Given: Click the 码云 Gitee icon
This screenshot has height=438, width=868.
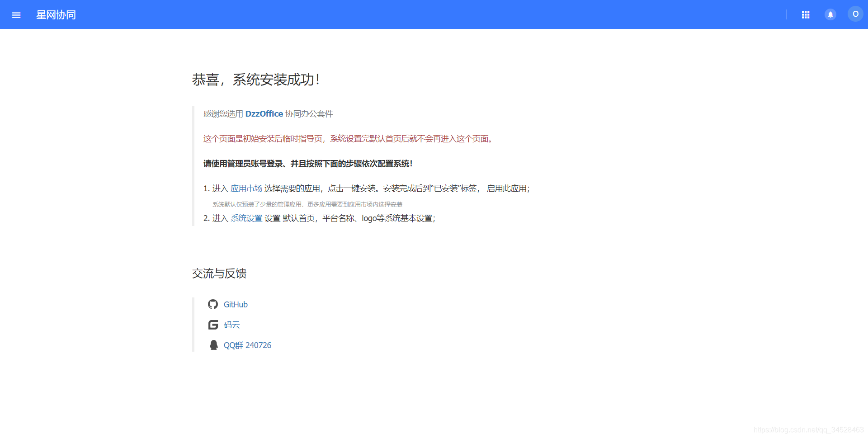Looking at the screenshot, I should pyautogui.click(x=213, y=325).
